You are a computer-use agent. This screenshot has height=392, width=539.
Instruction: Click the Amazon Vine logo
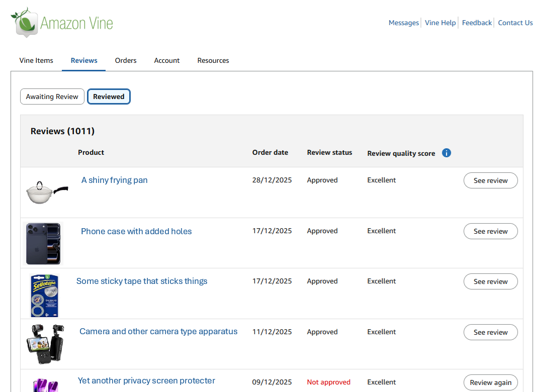[62, 23]
